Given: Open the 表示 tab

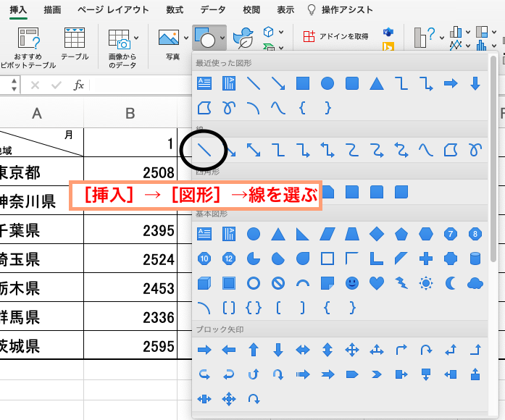Looking at the screenshot, I should coord(285,9).
